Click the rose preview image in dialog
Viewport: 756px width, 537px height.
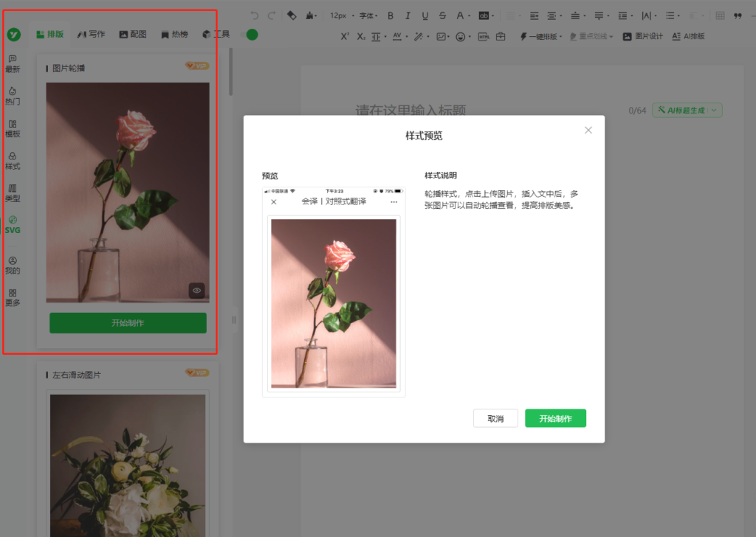point(334,303)
